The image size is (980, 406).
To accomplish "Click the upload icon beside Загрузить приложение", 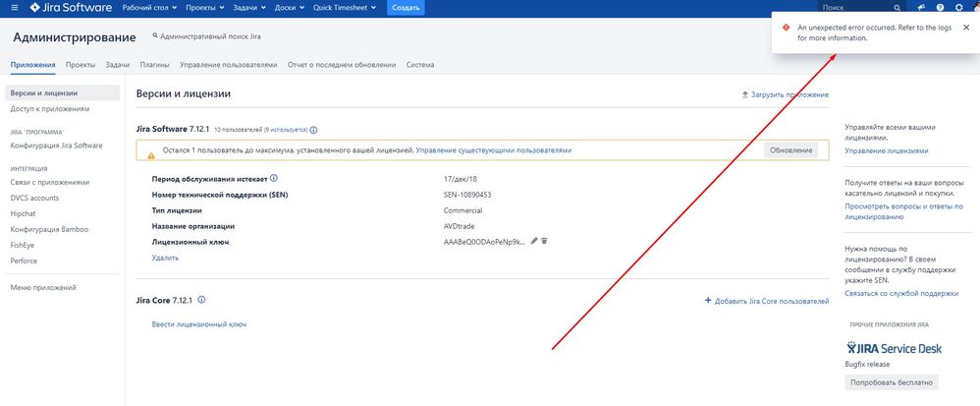I will pyautogui.click(x=744, y=94).
